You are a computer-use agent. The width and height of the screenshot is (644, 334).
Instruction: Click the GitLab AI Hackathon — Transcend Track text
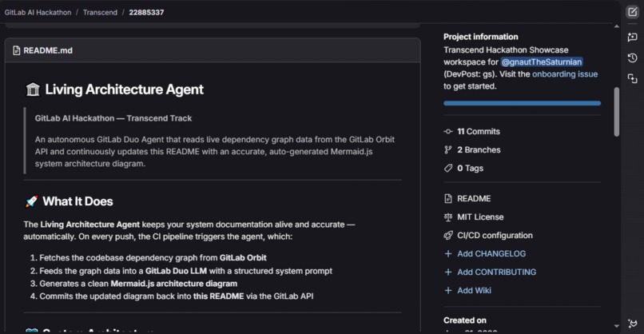click(x=113, y=118)
